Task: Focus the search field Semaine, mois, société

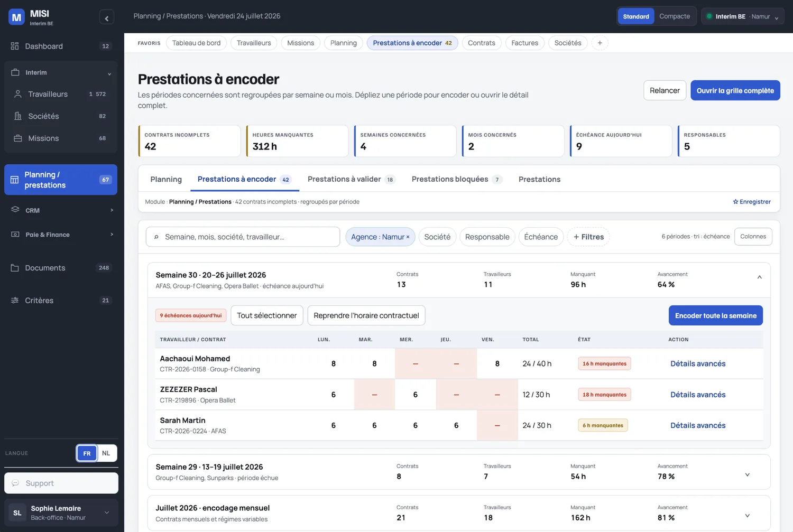Action: 243,237
